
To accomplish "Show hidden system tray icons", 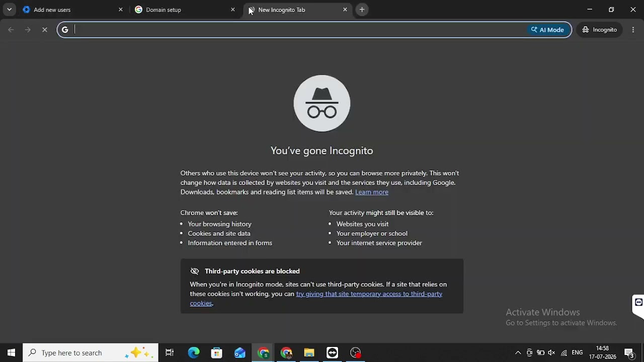I will pyautogui.click(x=518, y=353).
